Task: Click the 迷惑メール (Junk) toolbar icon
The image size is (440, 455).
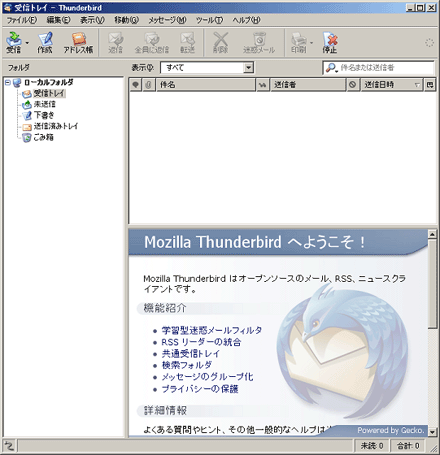Action: [259, 42]
